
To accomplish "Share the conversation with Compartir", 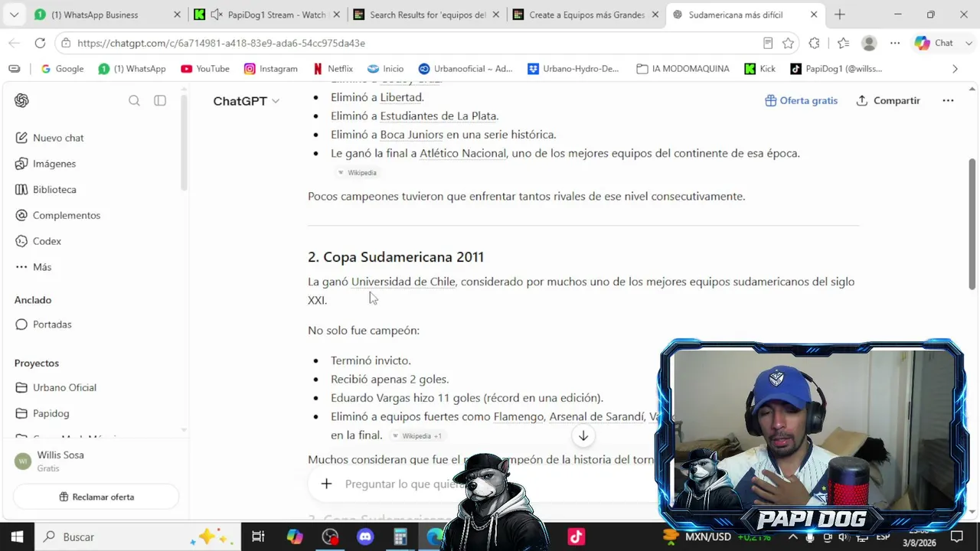I will coord(888,100).
